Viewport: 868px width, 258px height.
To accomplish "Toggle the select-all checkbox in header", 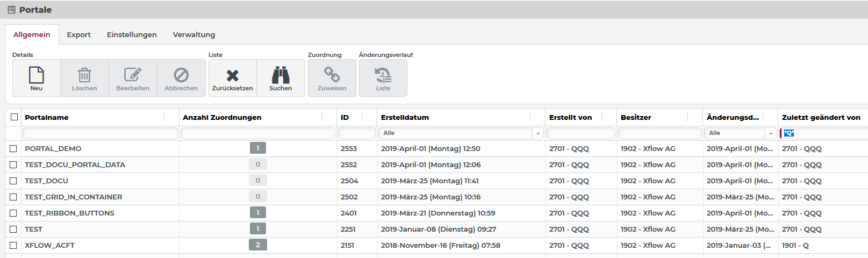I will (x=14, y=117).
